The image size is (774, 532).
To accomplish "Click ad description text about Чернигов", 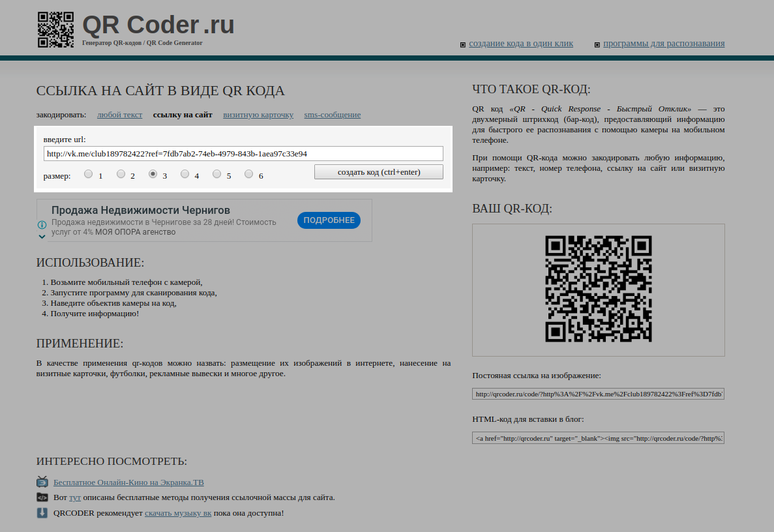I will [164, 227].
